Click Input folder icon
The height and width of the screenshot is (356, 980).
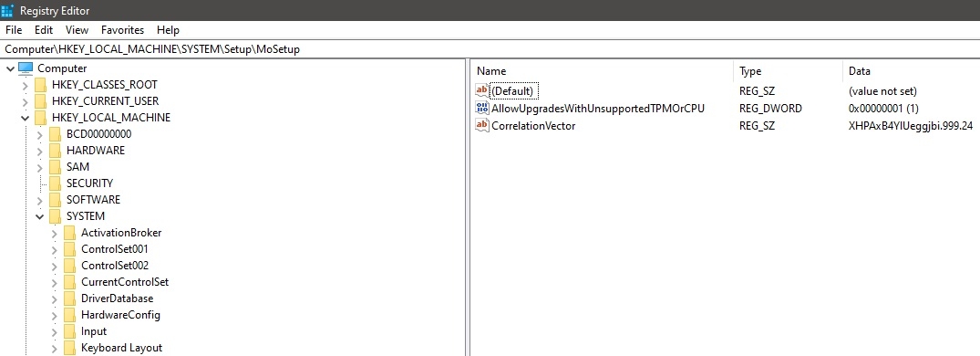pos(70,331)
